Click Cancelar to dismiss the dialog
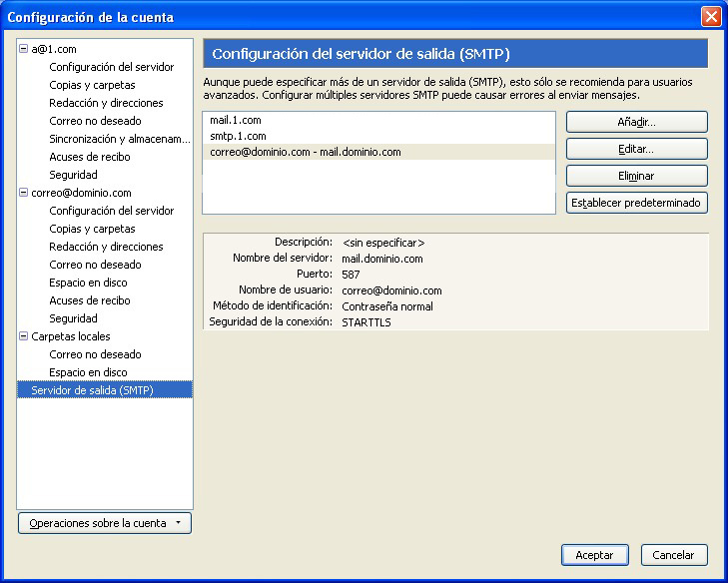The image size is (728, 583). pyautogui.click(x=673, y=555)
